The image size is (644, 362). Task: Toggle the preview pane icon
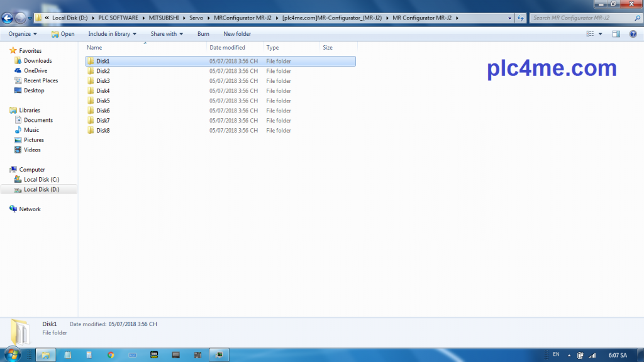(616, 34)
